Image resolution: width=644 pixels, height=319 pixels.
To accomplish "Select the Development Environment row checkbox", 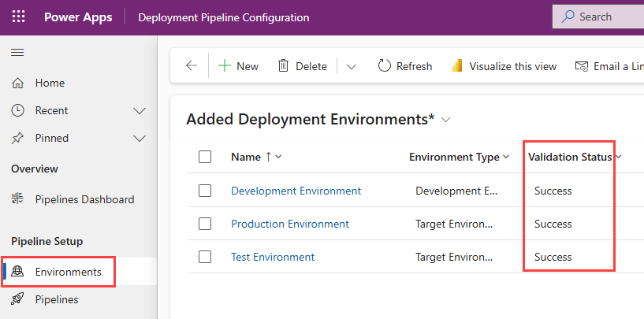I will click(x=205, y=191).
